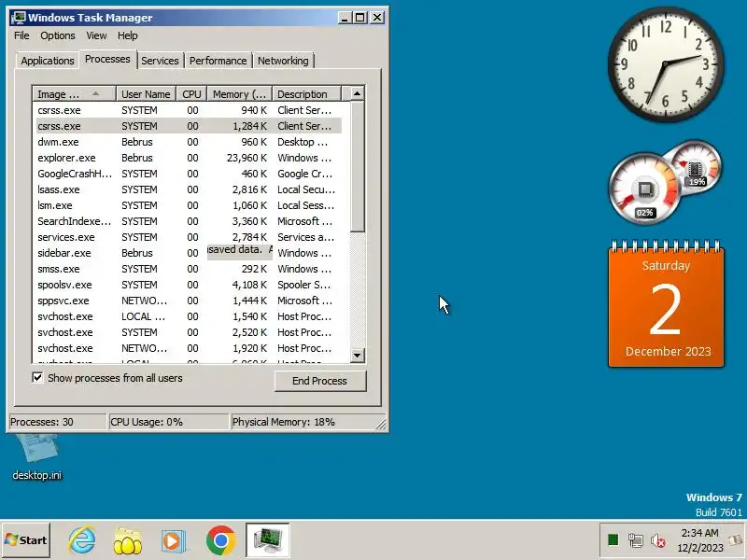This screenshot has height=560, width=747.
Task: Sort by Memory column header
Action: point(239,94)
